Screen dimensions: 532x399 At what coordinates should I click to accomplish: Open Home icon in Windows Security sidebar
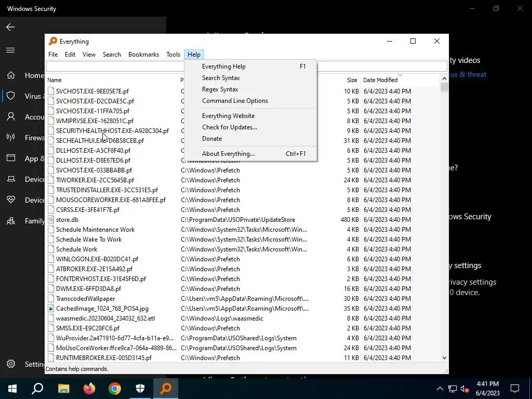click(11, 75)
